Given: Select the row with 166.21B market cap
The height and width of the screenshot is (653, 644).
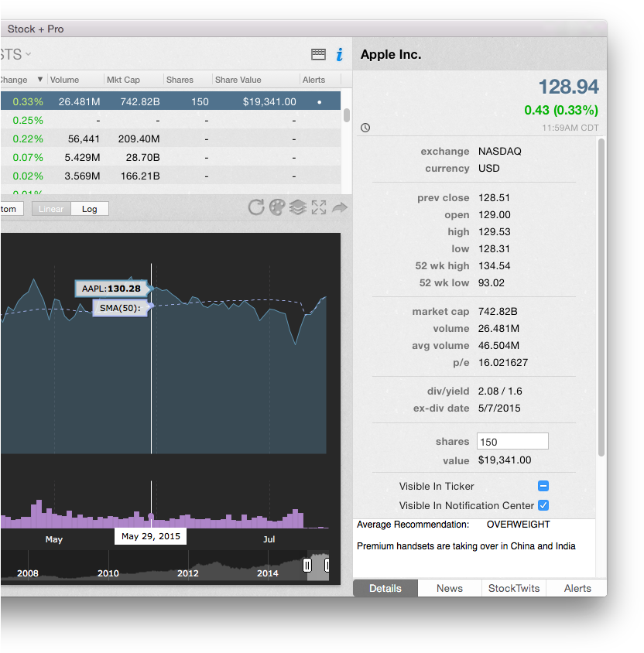Looking at the screenshot, I should pos(170,176).
